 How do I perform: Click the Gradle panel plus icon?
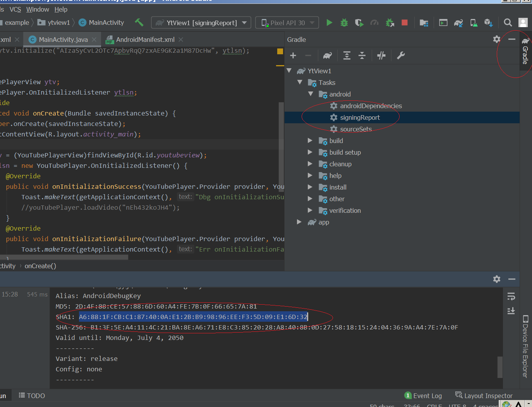[293, 55]
